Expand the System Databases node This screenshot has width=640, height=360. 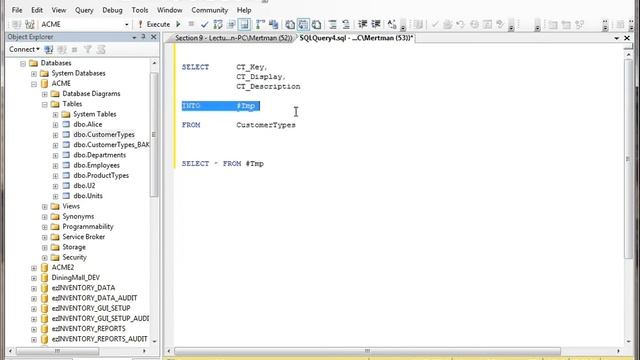(x=34, y=73)
